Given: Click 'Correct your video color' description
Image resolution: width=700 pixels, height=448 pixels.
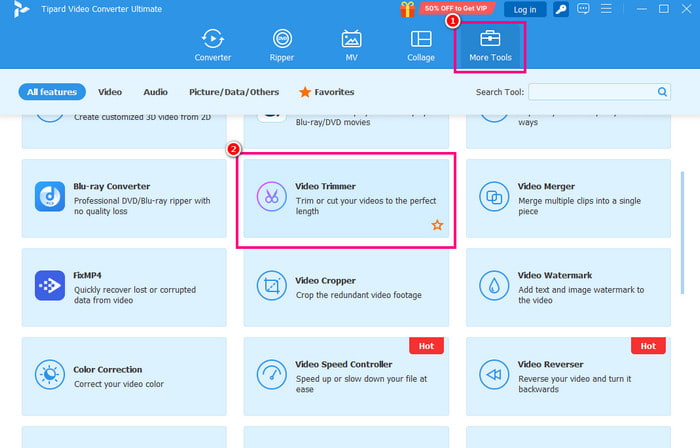Looking at the screenshot, I should 119,384.
